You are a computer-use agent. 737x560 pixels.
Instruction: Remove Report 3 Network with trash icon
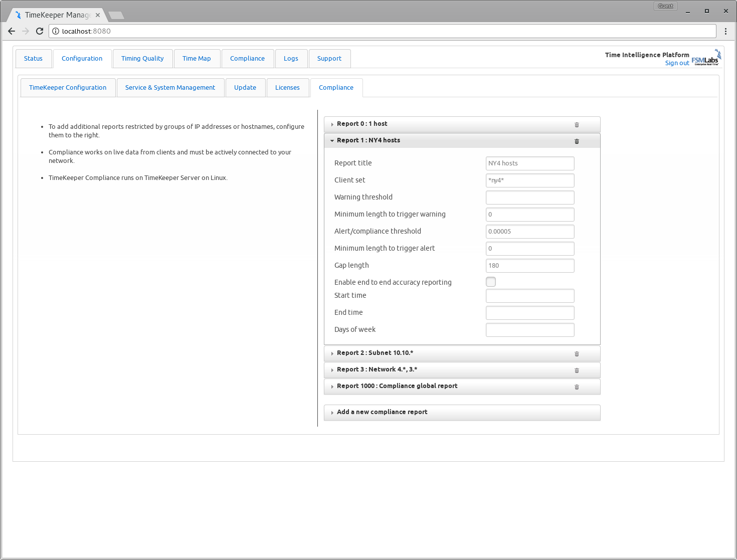577,370
